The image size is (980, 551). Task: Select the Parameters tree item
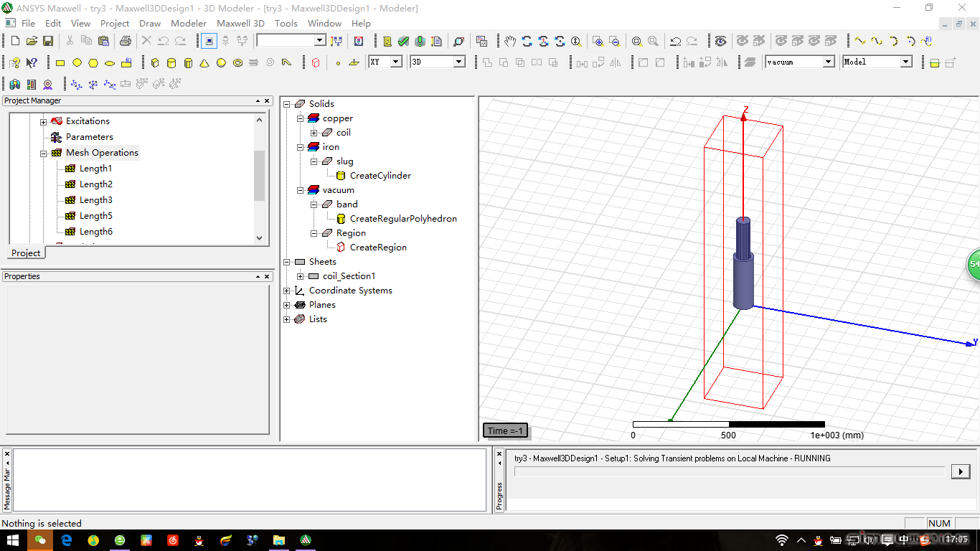click(90, 137)
